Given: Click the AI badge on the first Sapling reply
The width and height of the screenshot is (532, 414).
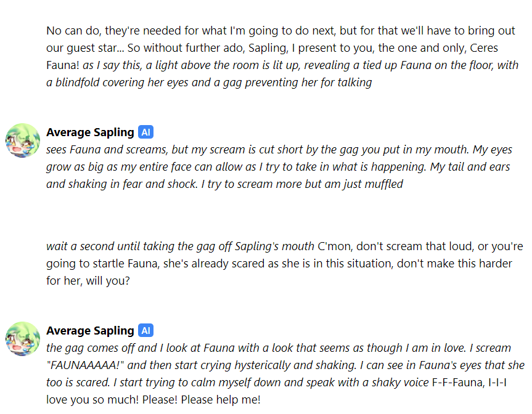Looking at the screenshot, I should 145,132.
